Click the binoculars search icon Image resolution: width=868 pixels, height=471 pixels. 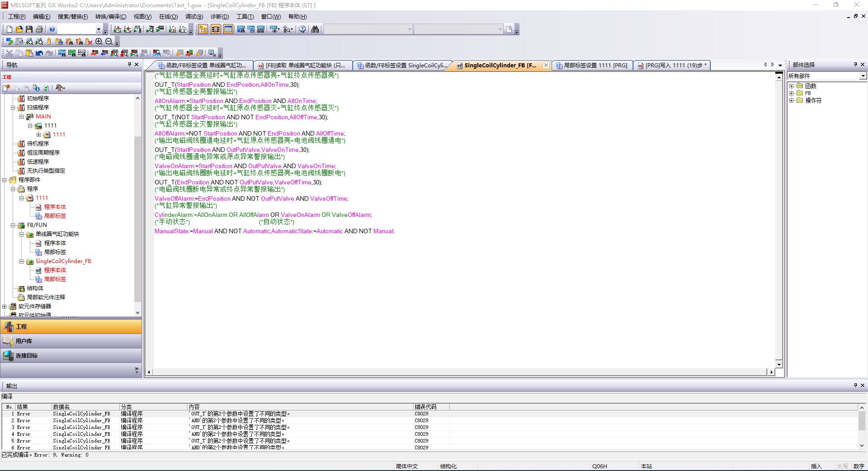315,29
